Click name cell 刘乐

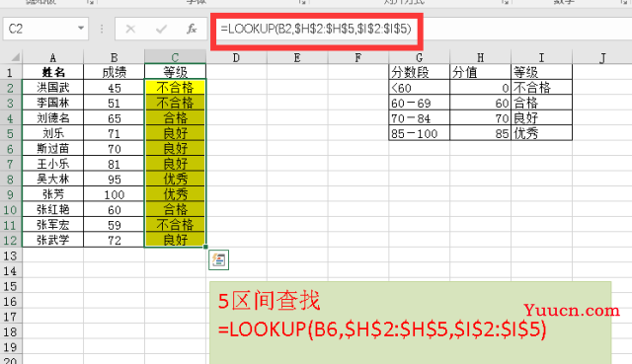point(52,133)
